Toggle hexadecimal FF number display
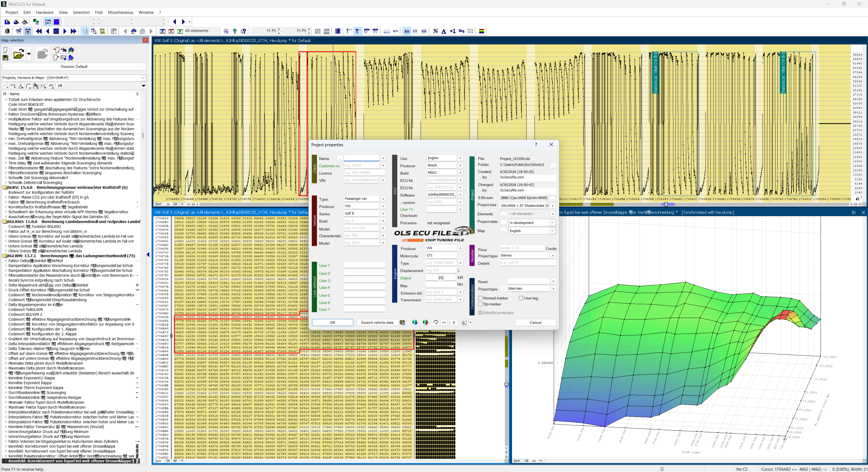Viewport: 868px width, 472px height. [x=415, y=31]
